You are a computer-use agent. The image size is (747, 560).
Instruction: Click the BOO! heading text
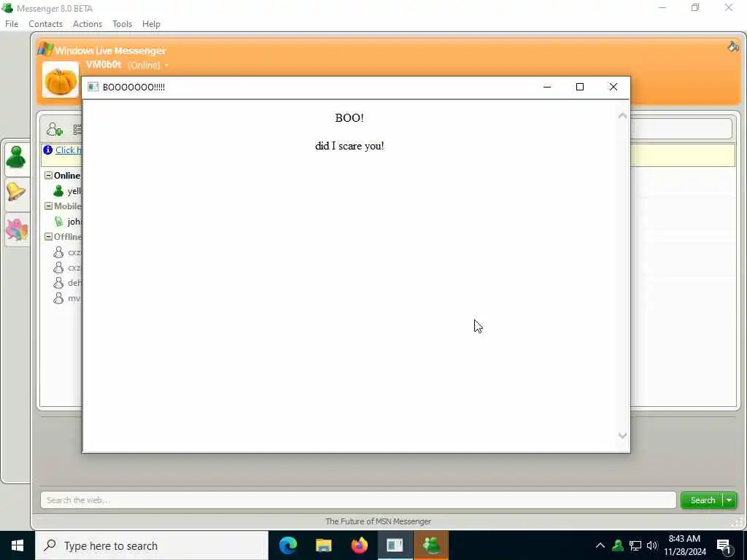coord(349,117)
